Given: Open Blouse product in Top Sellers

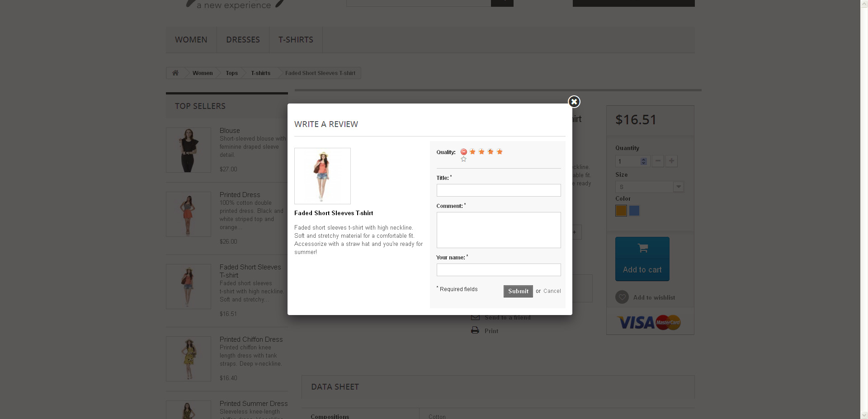Looking at the screenshot, I should pos(230,131).
